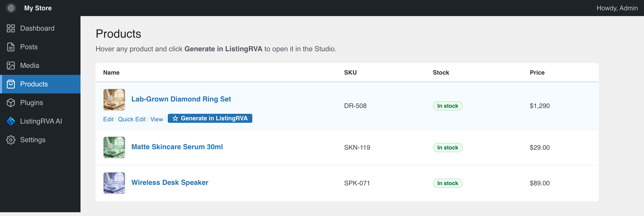The image size is (644, 216).
Task: Click the Dashboard grid icon
Action: tap(11, 28)
